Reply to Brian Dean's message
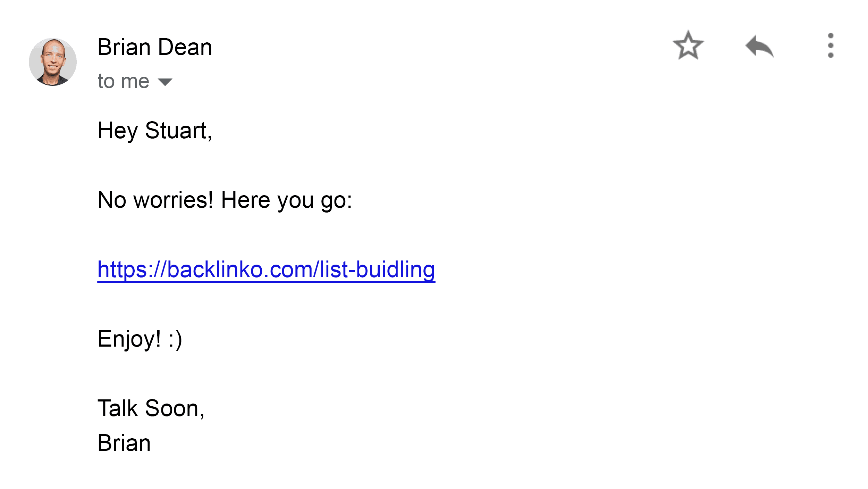 pos(759,46)
